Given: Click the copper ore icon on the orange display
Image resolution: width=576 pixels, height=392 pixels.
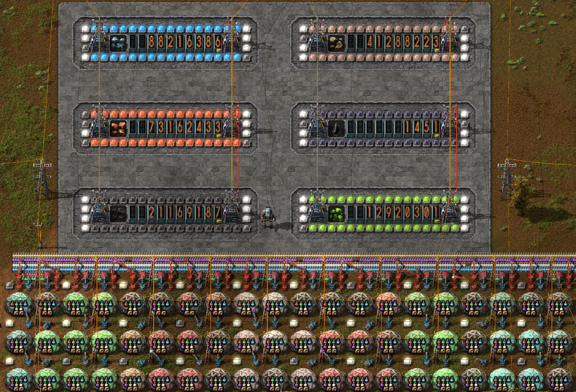Looking at the screenshot, I should pyautogui.click(x=118, y=128).
